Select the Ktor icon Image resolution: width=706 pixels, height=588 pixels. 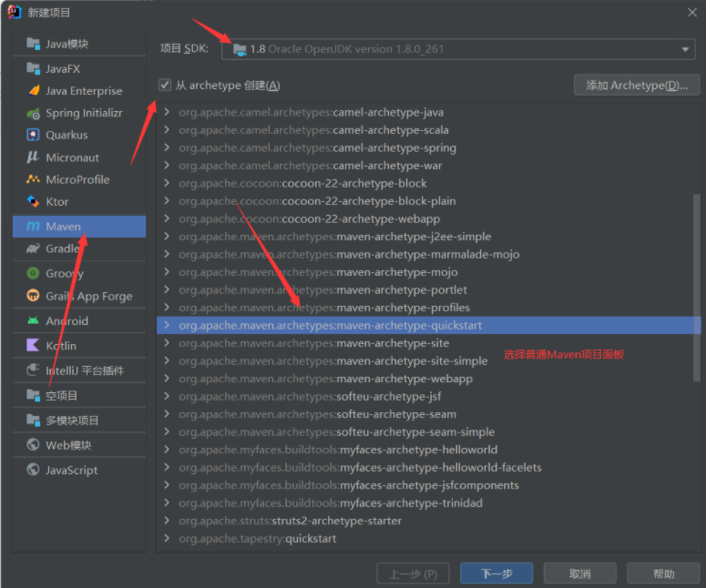(33, 201)
